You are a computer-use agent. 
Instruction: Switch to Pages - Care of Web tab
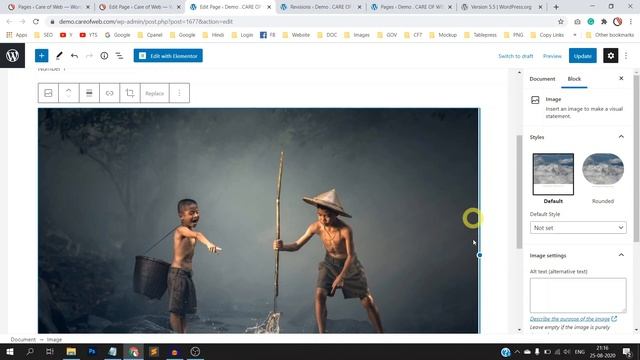click(x=49, y=7)
